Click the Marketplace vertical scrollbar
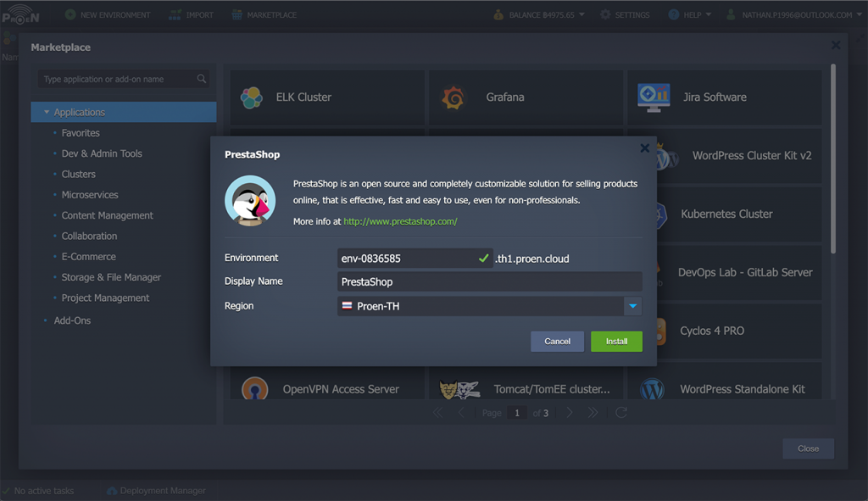This screenshot has height=501, width=868. [x=833, y=159]
